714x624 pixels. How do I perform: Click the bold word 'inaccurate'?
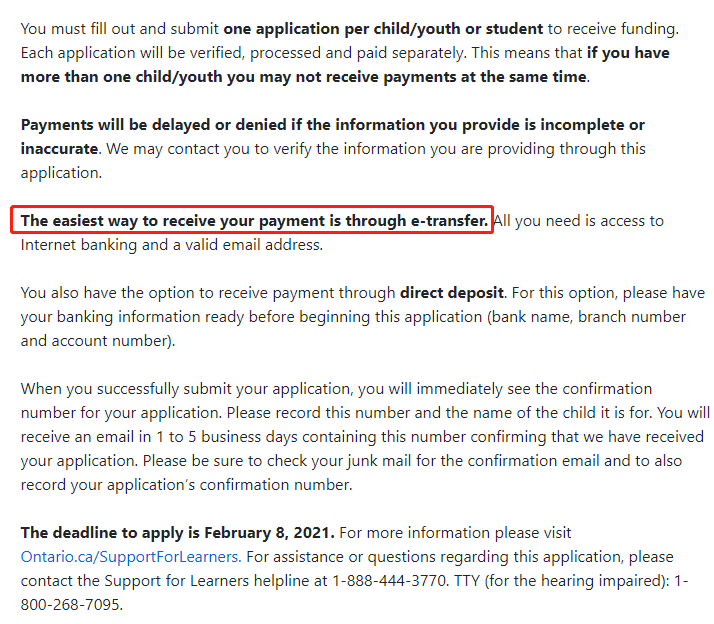59,149
